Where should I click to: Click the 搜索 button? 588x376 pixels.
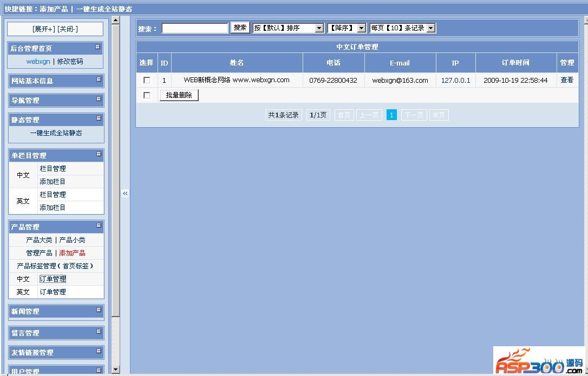[240, 28]
